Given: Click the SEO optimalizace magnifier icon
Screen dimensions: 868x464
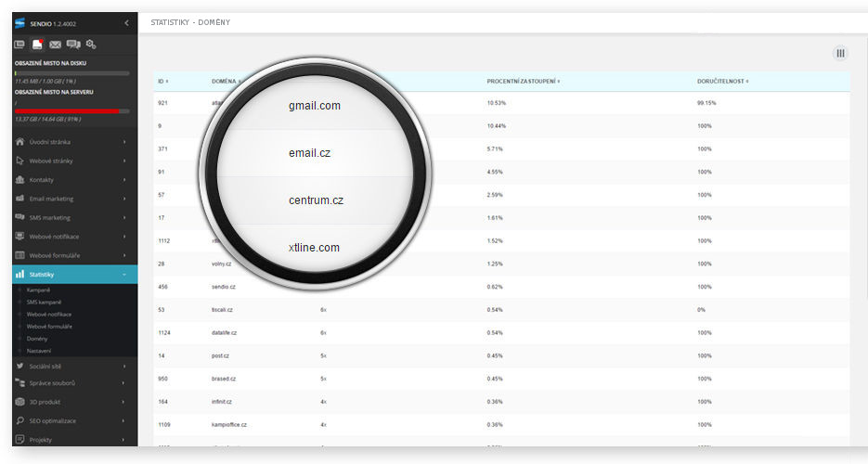Looking at the screenshot, I should coord(19,420).
